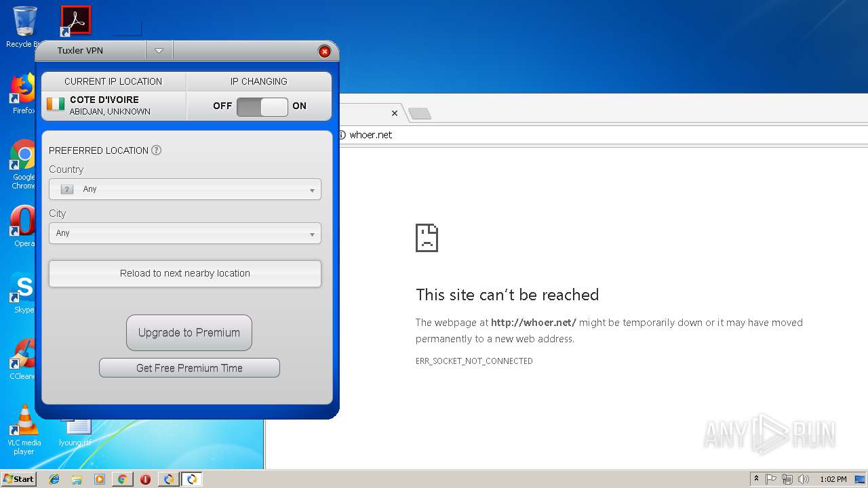The width and height of the screenshot is (868, 488).
Task: Click the ABIDJAN, UNKNOWN location text
Action: pyautogui.click(x=110, y=112)
